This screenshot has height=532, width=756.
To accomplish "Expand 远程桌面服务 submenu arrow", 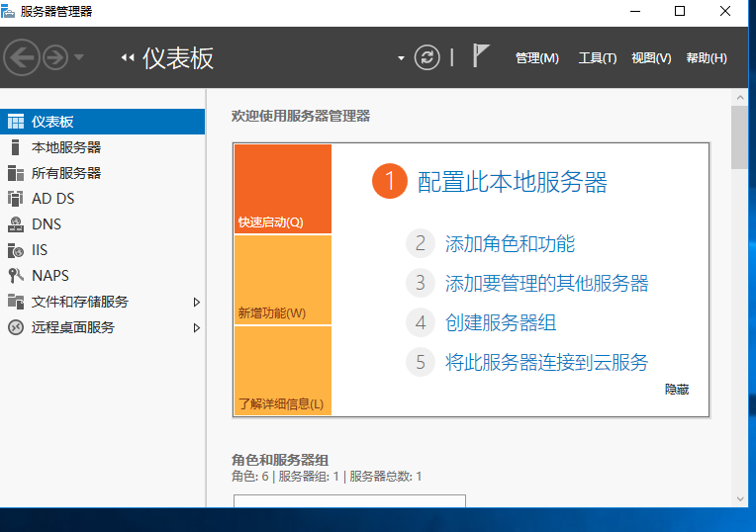I will (196, 327).
